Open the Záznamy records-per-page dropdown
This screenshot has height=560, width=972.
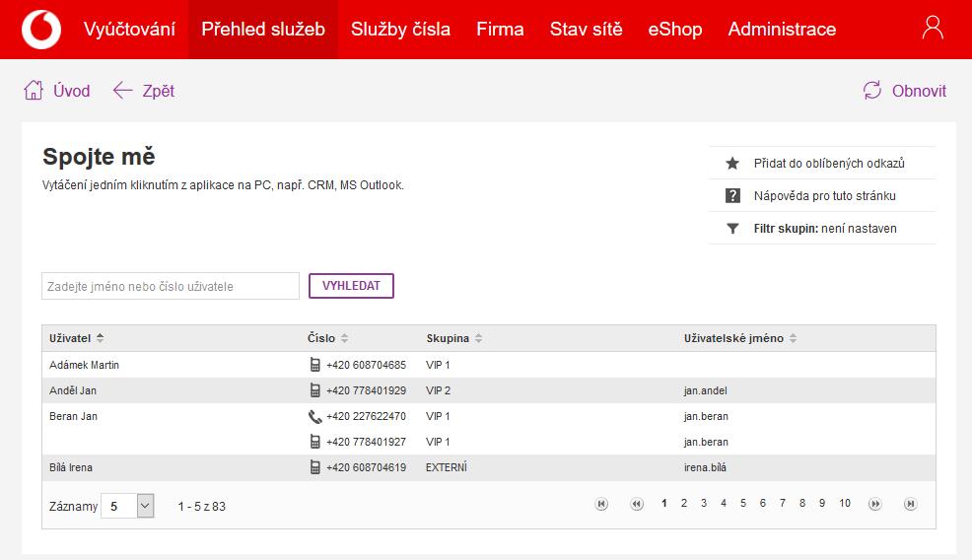pyautogui.click(x=145, y=506)
